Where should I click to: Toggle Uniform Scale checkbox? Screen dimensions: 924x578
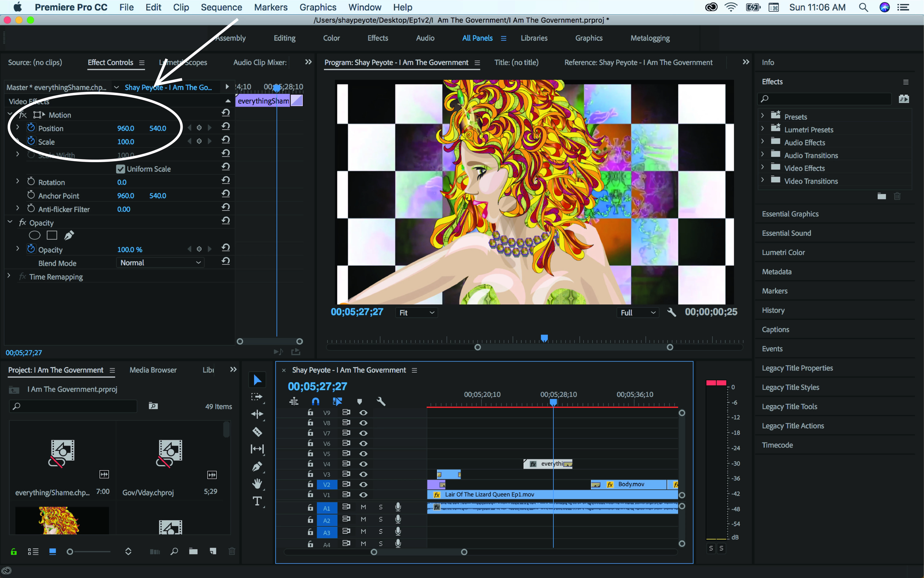tap(121, 169)
